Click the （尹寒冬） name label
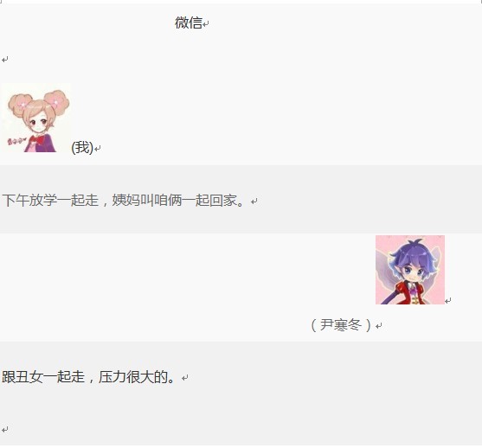The height and width of the screenshot is (448, 482). (x=341, y=325)
